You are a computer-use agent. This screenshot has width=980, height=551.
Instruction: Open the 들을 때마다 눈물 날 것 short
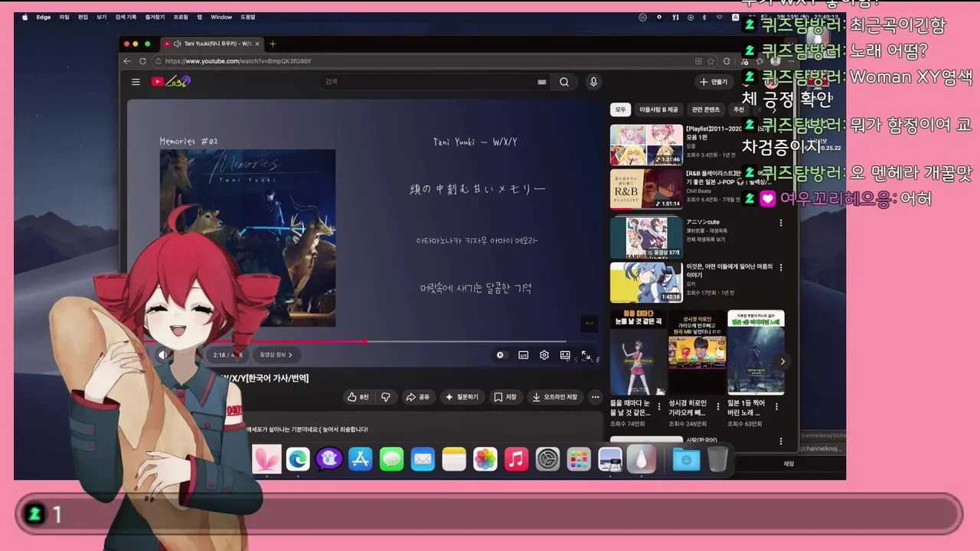coord(637,353)
